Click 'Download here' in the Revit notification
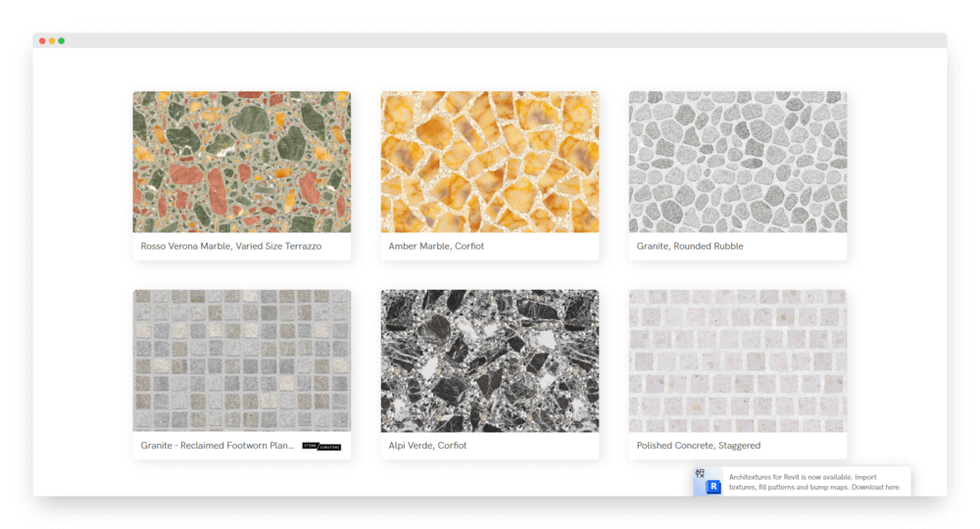Image resolution: width=980 pixels, height=529 pixels. point(877,487)
